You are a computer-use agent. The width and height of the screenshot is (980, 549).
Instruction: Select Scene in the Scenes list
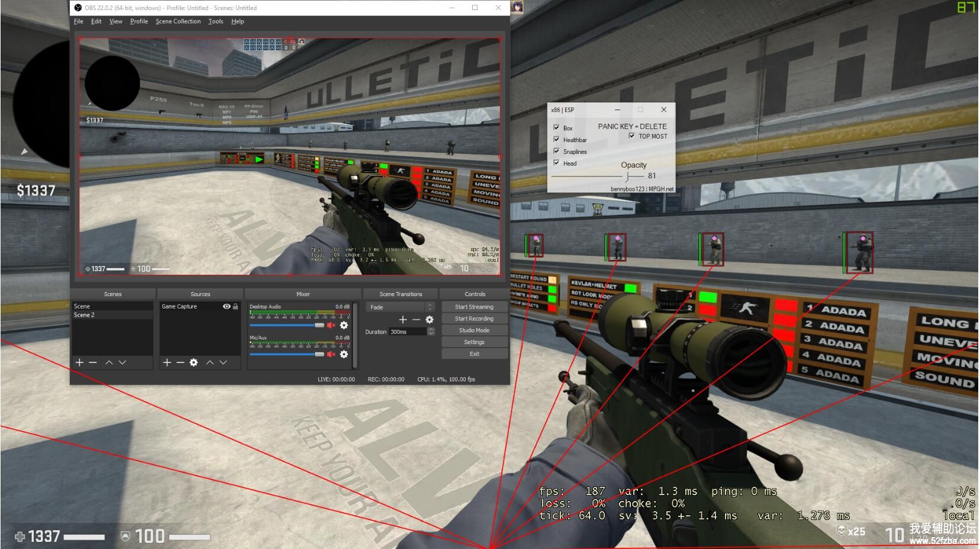(x=112, y=306)
